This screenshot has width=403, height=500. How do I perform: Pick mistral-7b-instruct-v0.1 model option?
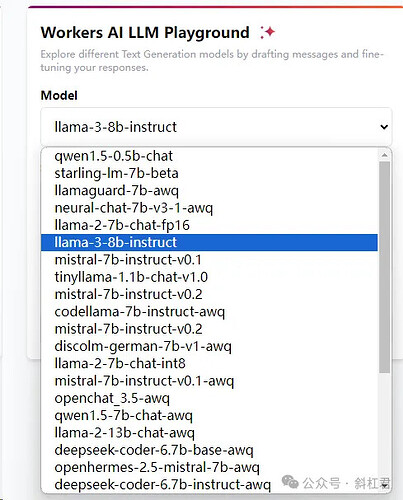click(x=210, y=260)
